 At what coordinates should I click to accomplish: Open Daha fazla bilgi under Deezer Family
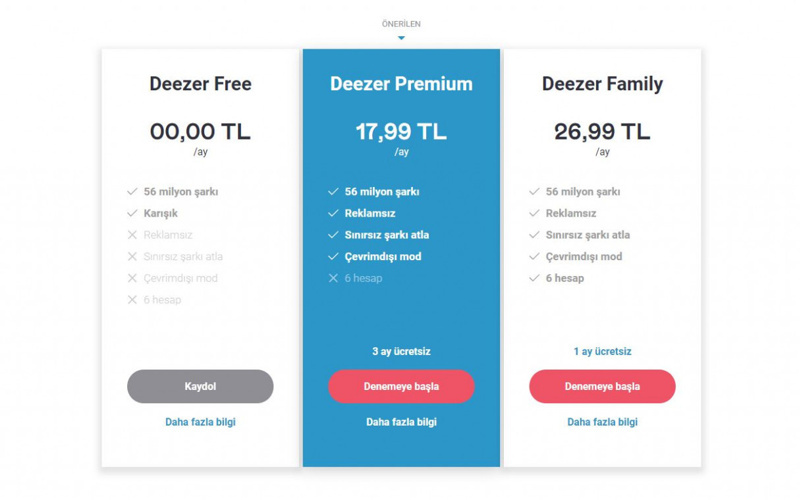tap(602, 422)
